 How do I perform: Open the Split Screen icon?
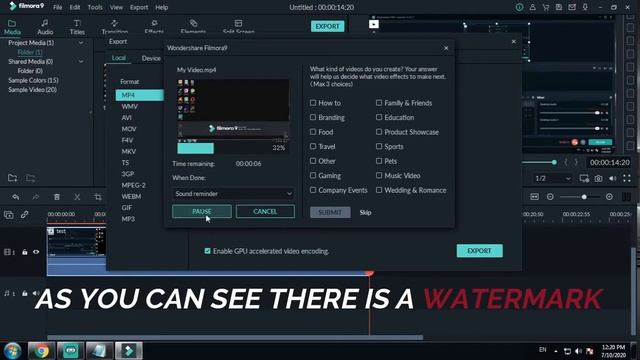pyautogui.click(x=238, y=23)
